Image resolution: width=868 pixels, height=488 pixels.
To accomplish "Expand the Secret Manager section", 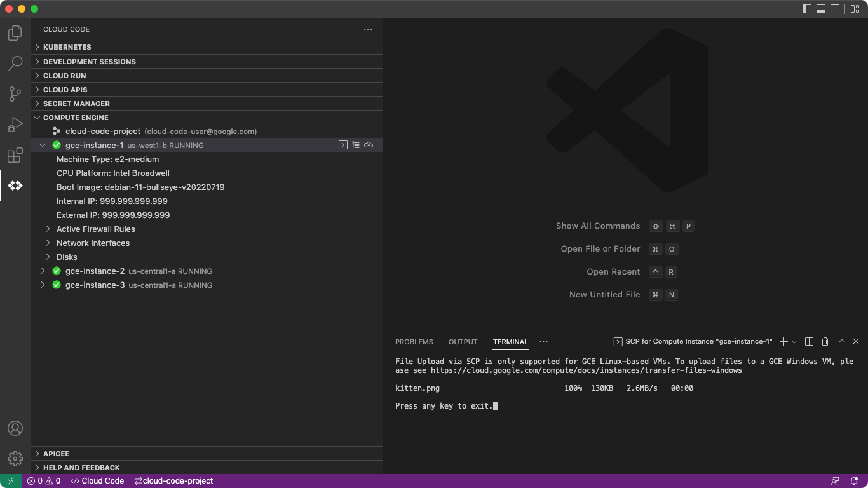I will click(207, 104).
